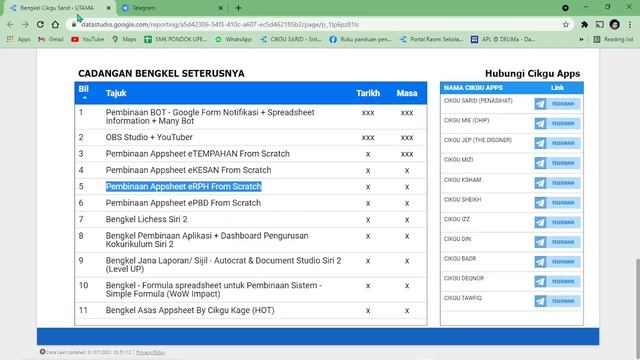Open the Reading list

coord(613,39)
